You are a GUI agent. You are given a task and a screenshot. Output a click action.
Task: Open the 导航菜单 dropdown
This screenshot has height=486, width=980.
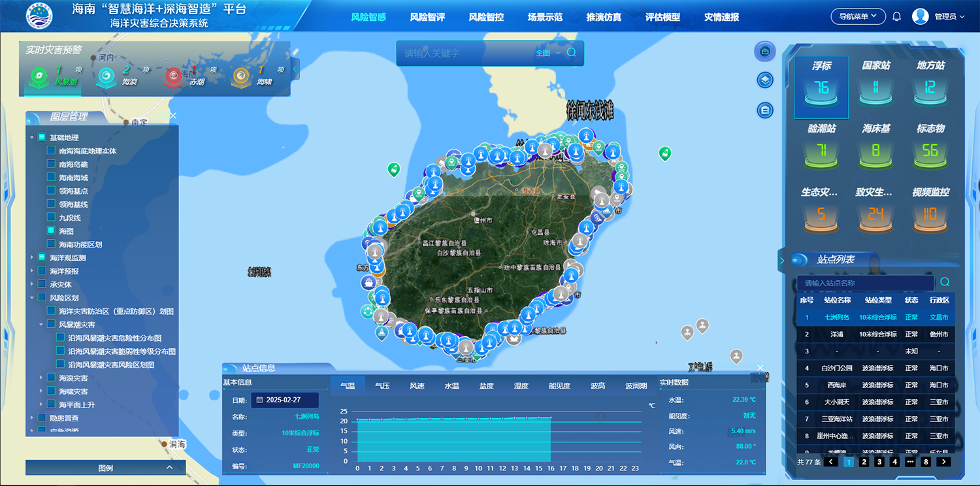coord(858,16)
